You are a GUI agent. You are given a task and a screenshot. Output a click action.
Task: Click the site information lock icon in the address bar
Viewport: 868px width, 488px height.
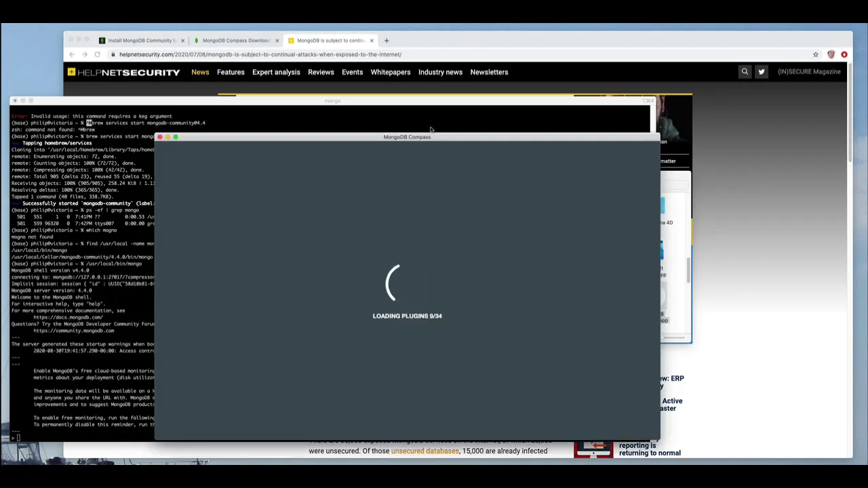113,54
